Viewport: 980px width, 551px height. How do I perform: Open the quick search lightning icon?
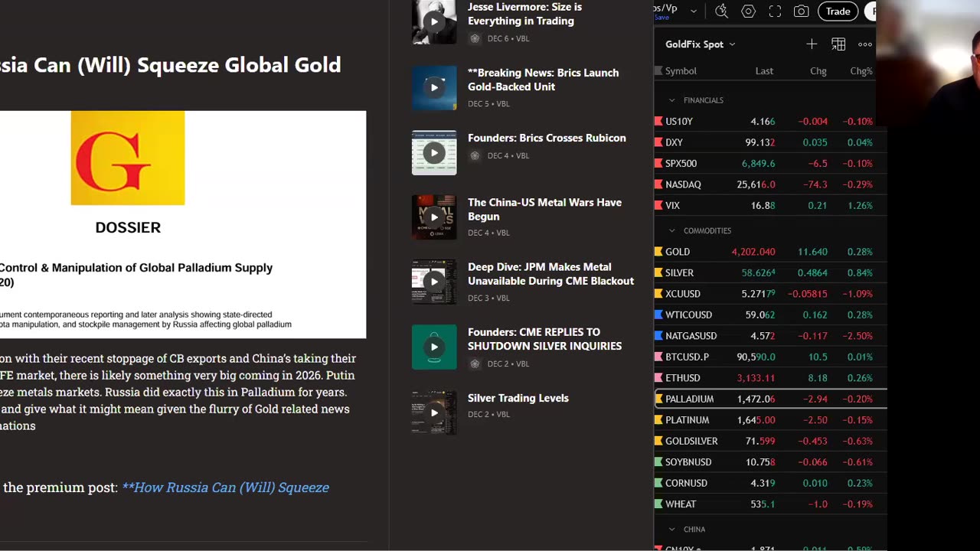[721, 11]
